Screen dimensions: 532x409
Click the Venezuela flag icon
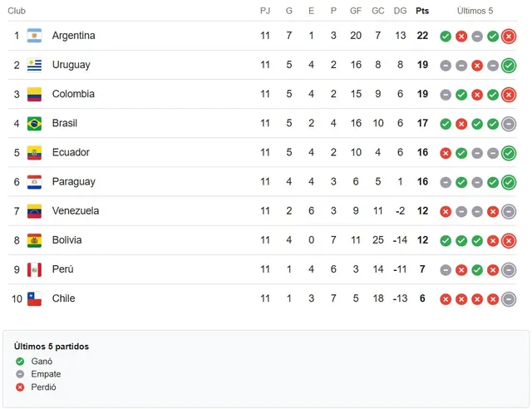[x=34, y=210]
